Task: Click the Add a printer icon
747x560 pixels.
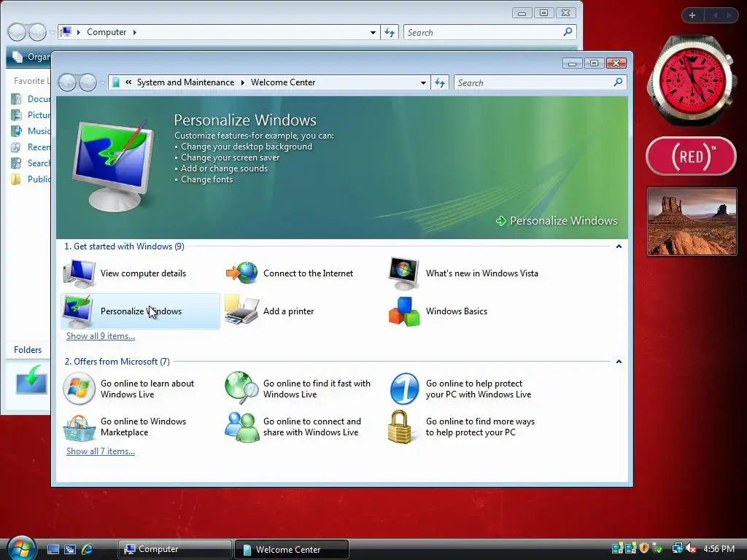Action: [x=241, y=310]
